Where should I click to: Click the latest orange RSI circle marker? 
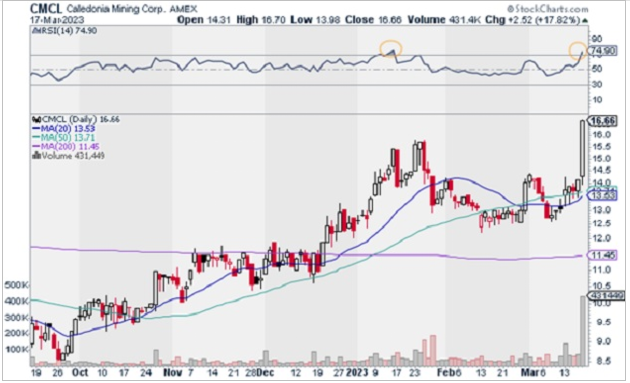pyautogui.click(x=579, y=50)
